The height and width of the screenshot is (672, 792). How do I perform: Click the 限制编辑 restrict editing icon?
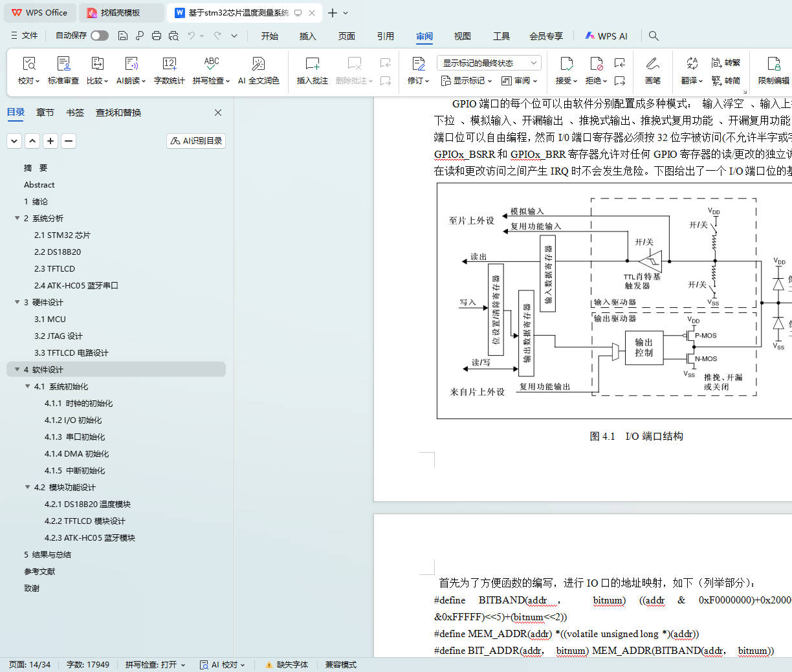tap(773, 63)
